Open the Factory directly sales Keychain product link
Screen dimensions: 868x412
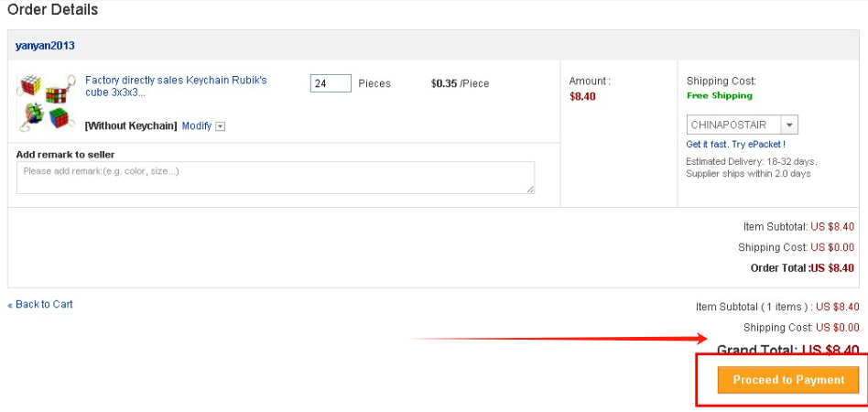pyautogui.click(x=176, y=86)
